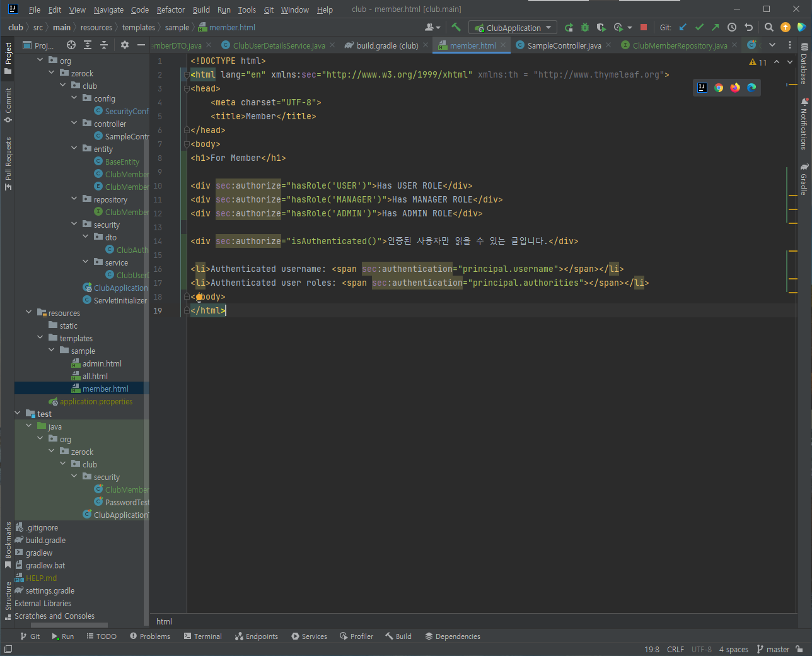Click the Build project hammer icon
Image resolution: width=812 pixels, height=656 pixels.
(x=456, y=27)
